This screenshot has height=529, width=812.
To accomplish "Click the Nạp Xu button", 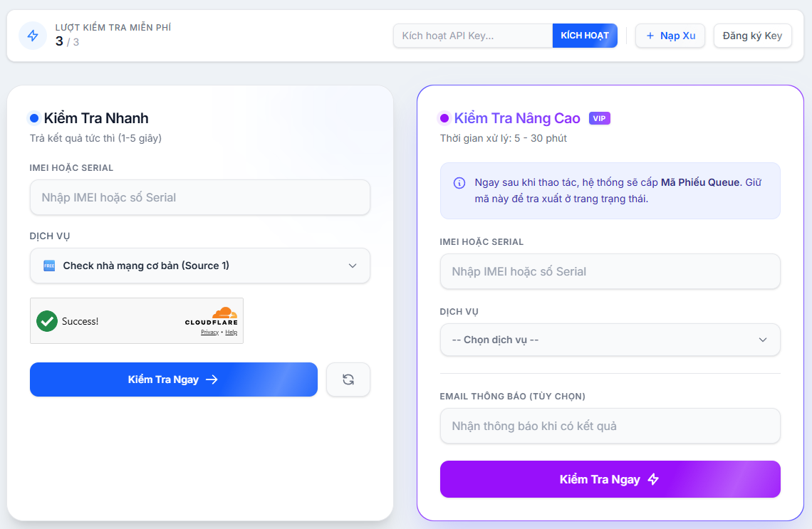I will [670, 36].
